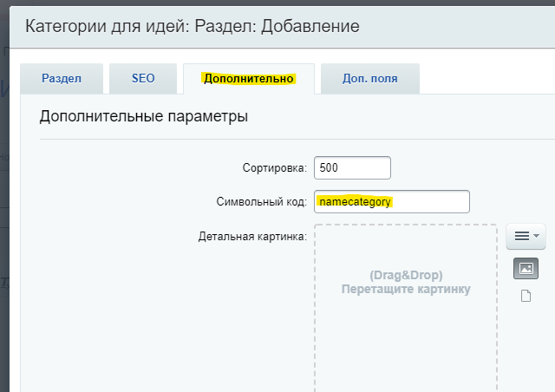Click the Сортировка label
This screenshot has width=555, height=392.
(x=275, y=168)
